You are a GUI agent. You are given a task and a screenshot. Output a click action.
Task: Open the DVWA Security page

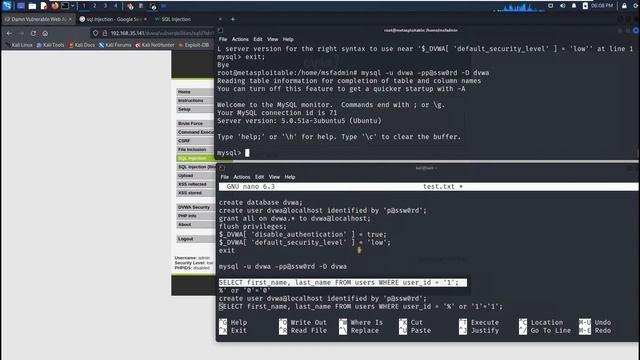tap(195, 207)
